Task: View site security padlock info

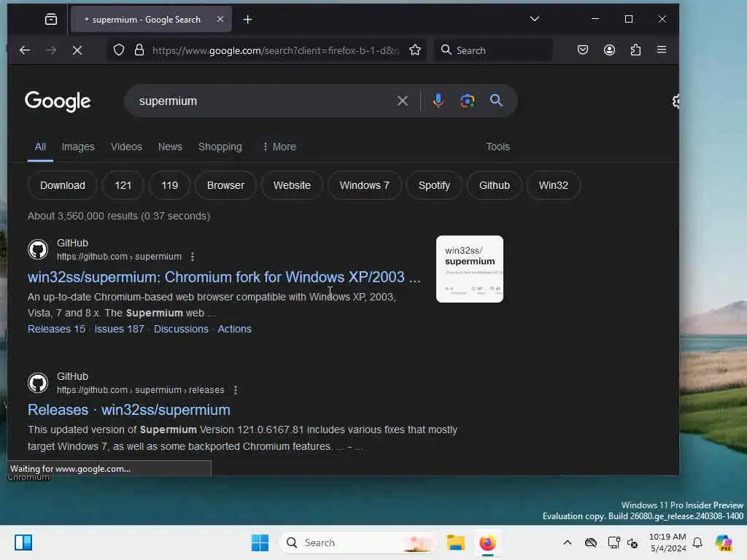Action: pyautogui.click(x=139, y=50)
